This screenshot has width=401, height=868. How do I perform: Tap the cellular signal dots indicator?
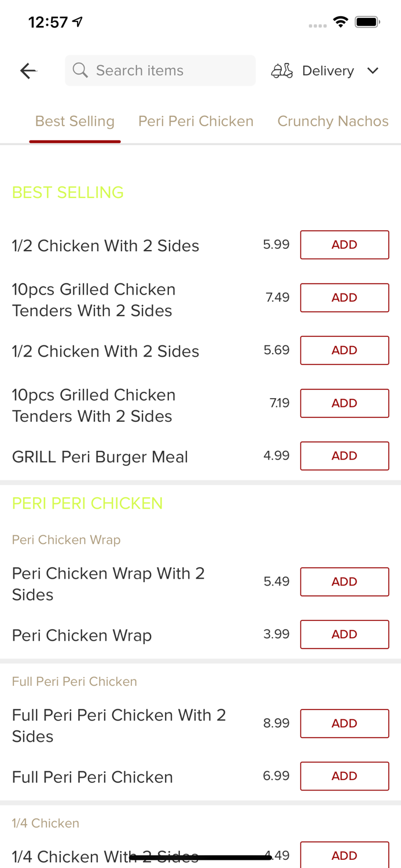[318, 25]
